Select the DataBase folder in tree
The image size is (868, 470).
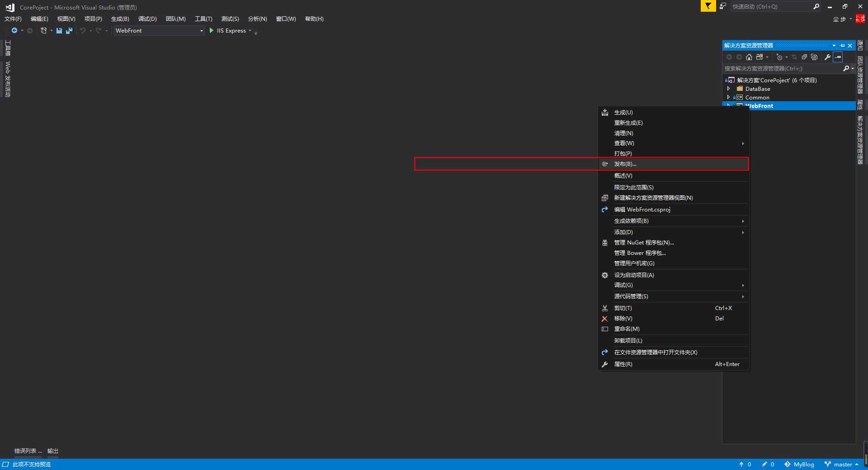pos(758,89)
